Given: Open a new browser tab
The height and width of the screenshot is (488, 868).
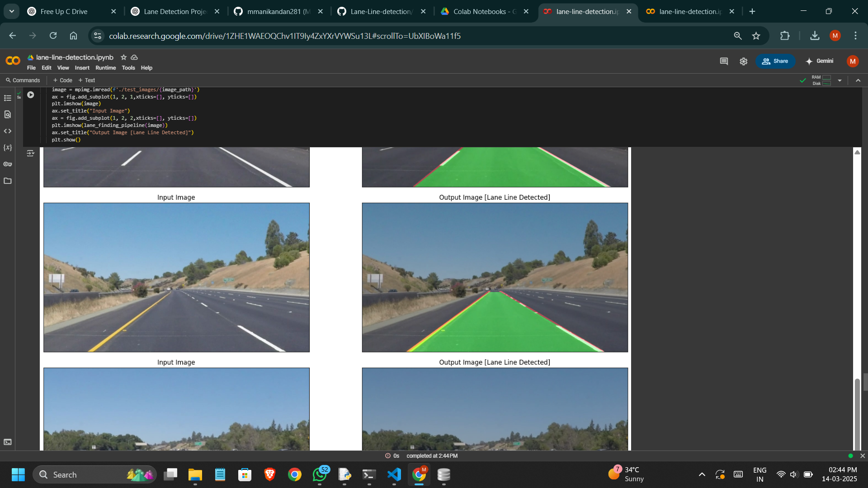Looking at the screenshot, I should (752, 11).
